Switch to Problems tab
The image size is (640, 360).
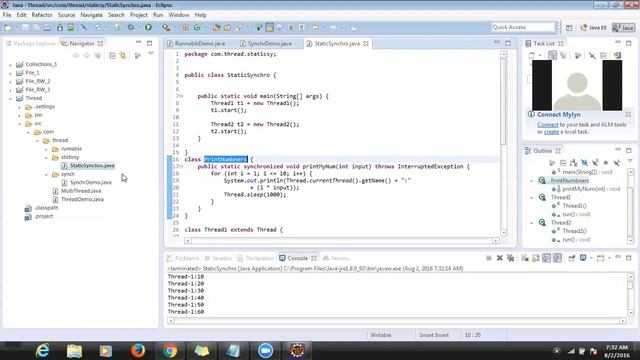[x=183, y=258]
